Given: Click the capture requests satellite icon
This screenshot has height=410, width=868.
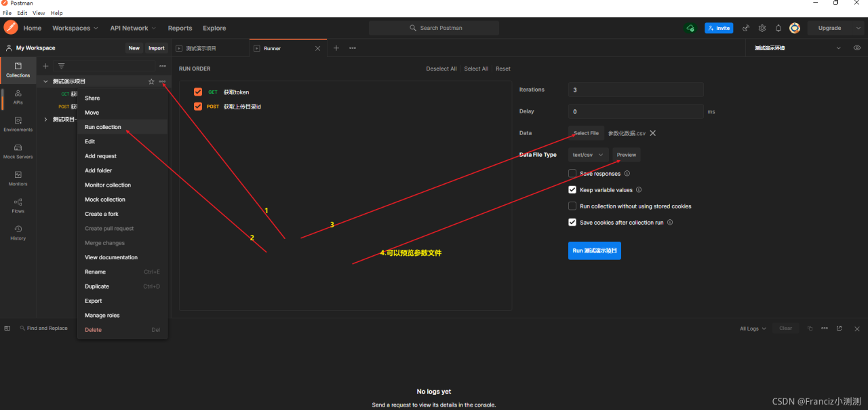Looking at the screenshot, I should [x=746, y=28].
